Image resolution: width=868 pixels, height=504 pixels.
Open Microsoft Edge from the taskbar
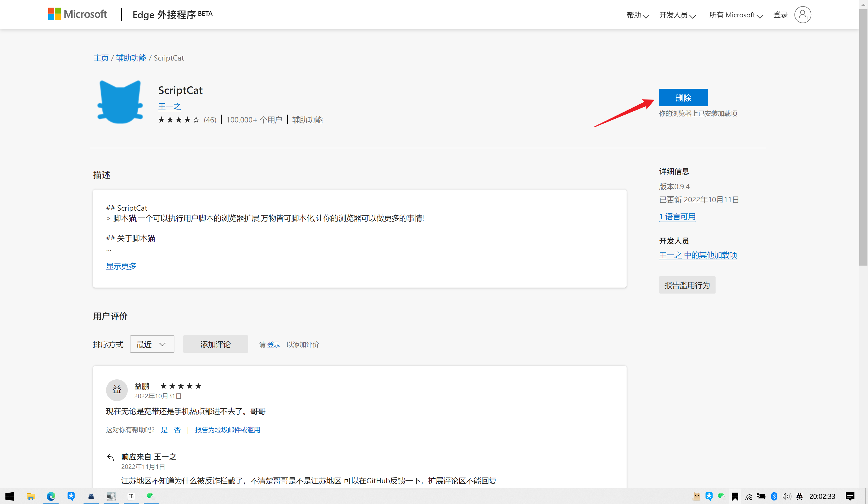tap(51, 496)
